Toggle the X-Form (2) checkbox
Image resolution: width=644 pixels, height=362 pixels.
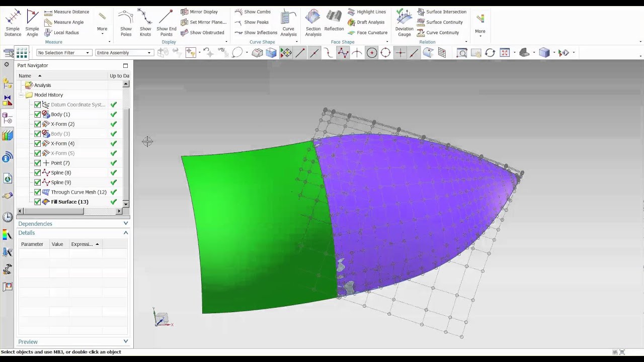click(x=37, y=124)
